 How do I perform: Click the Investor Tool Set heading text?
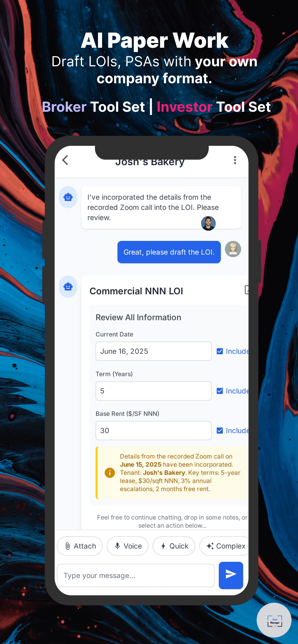pyautogui.click(x=214, y=107)
